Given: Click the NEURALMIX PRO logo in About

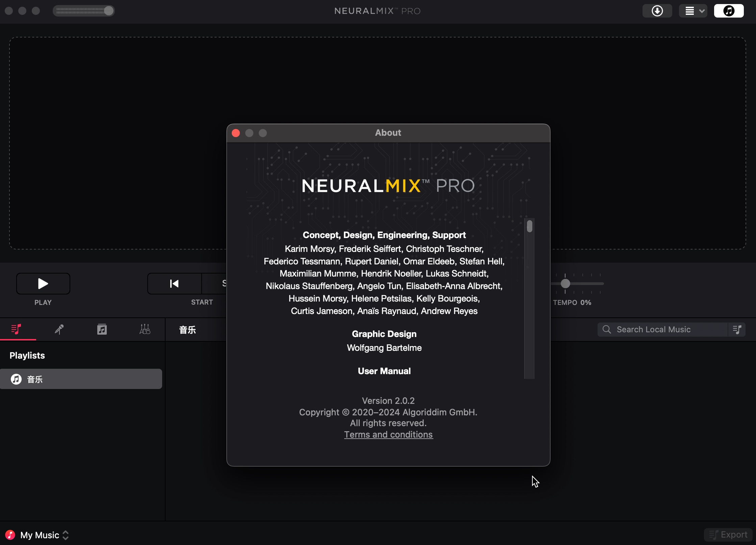Looking at the screenshot, I should tap(388, 186).
